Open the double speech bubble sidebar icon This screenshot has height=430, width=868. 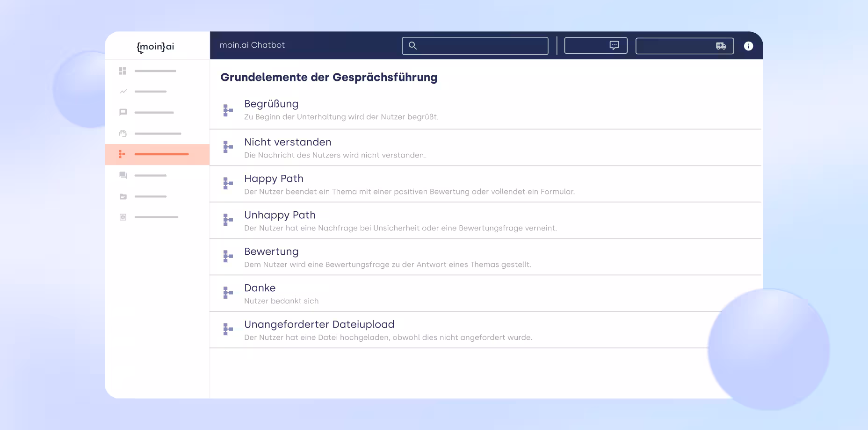click(x=123, y=175)
